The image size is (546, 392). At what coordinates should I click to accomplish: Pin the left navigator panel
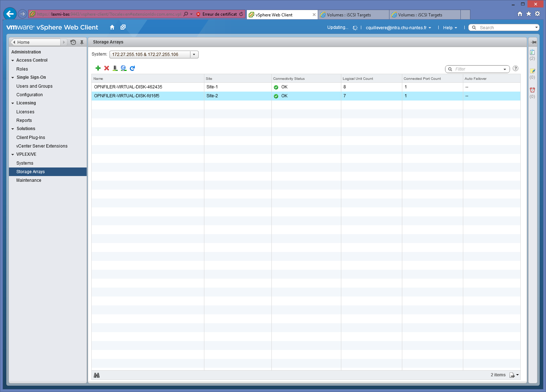tap(82, 42)
